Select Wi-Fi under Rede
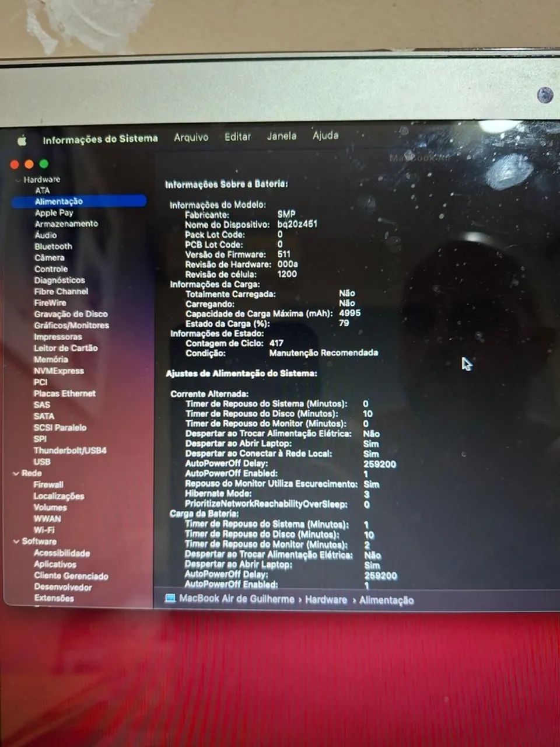Viewport: 560px width, 747px height. (x=44, y=530)
